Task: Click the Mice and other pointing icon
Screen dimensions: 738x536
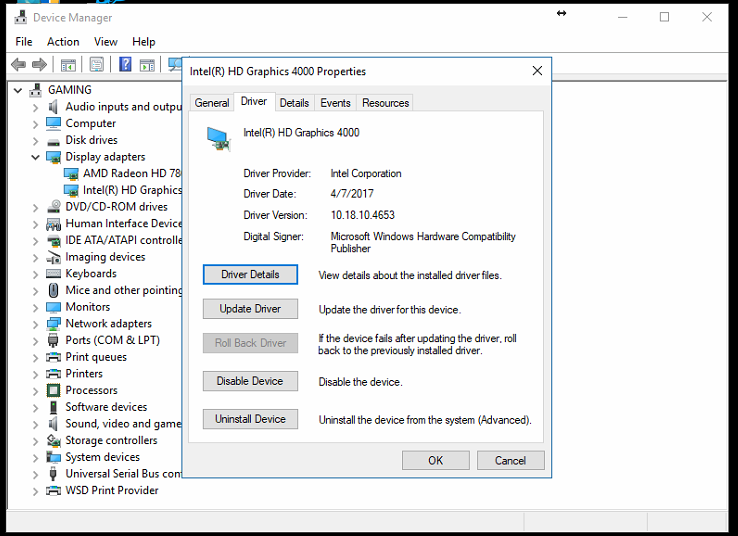Action: click(x=54, y=290)
